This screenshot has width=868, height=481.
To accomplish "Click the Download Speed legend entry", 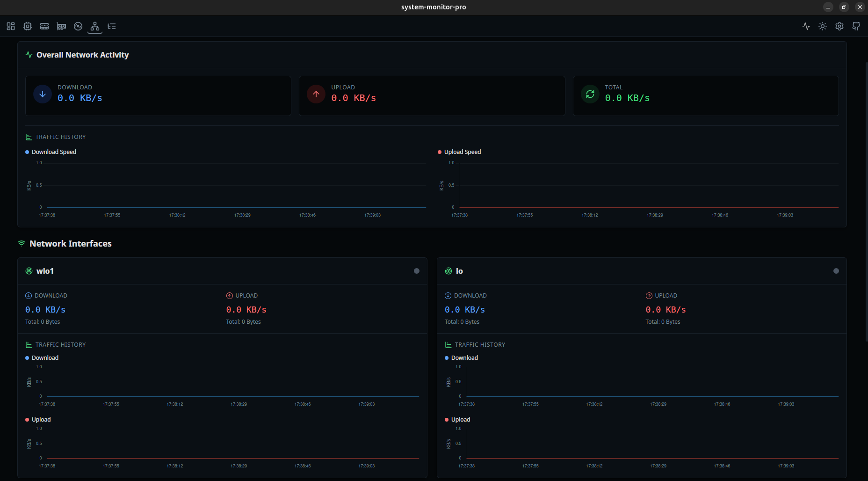I will [x=51, y=152].
